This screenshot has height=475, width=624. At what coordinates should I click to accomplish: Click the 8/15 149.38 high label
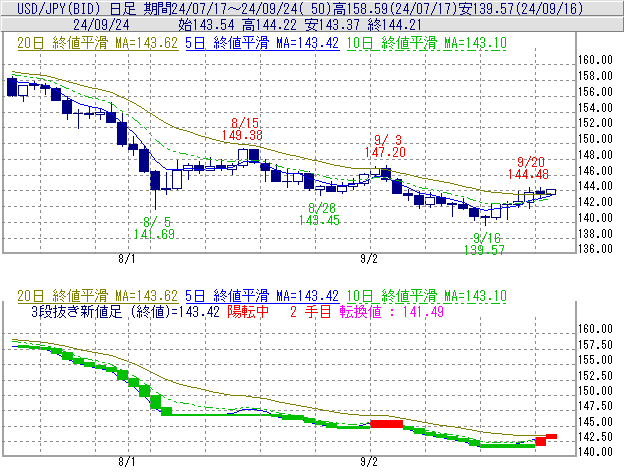click(242, 129)
